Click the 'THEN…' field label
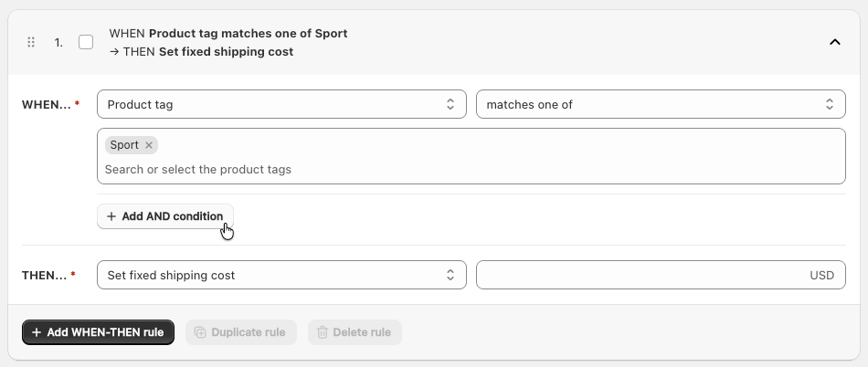The height and width of the screenshot is (367, 868). (x=44, y=276)
